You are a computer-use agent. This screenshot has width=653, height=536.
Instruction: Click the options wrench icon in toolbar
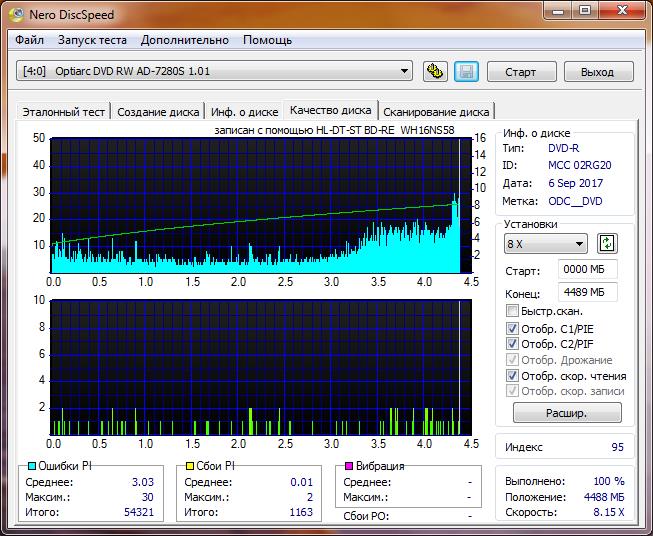click(x=434, y=71)
